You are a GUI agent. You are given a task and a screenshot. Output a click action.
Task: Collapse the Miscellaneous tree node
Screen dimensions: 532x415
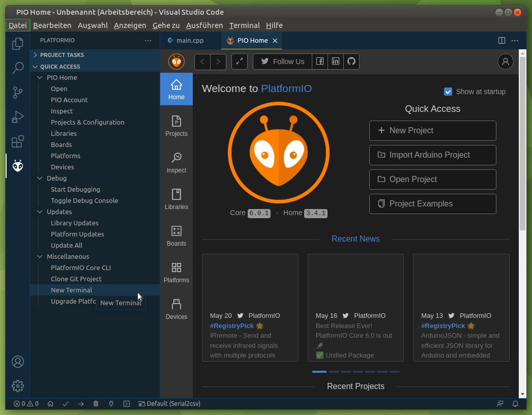[x=40, y=257]
